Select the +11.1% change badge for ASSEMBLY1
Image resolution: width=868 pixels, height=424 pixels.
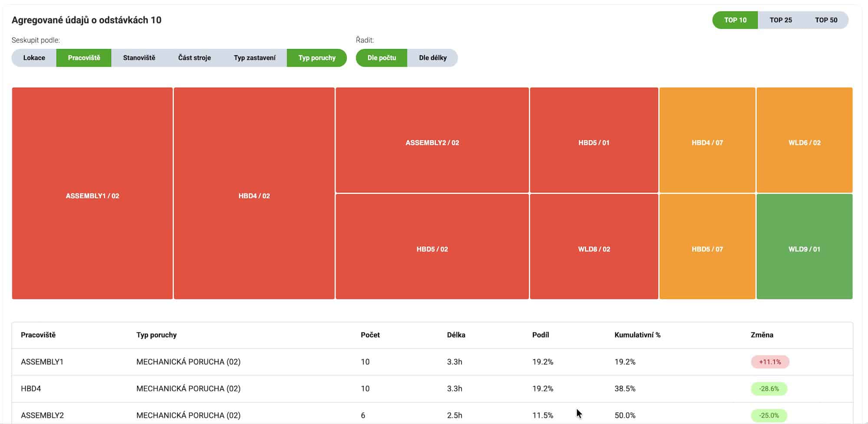(x=769, y=361)
